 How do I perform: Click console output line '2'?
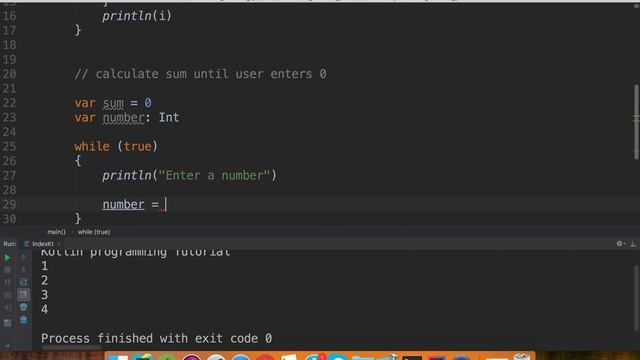tap(44, 280)
